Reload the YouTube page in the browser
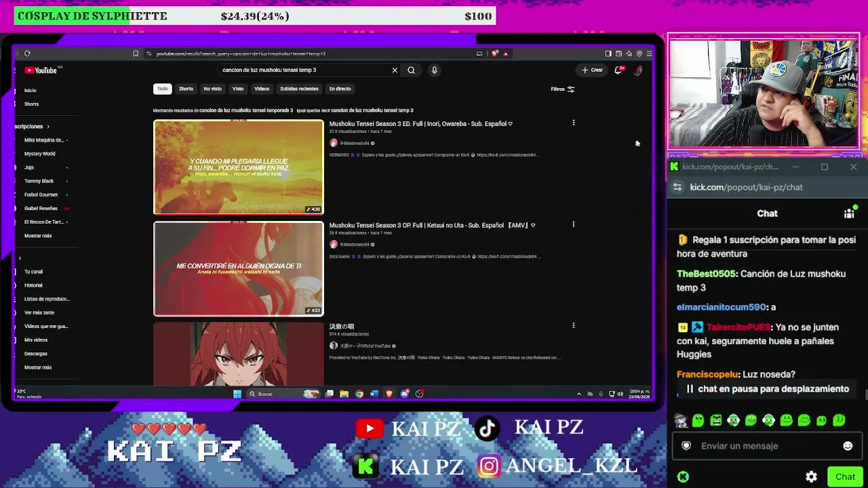Image resolution: width=868 pixels, height=488 pixels. pyautogui.click(x=27, y=54)
